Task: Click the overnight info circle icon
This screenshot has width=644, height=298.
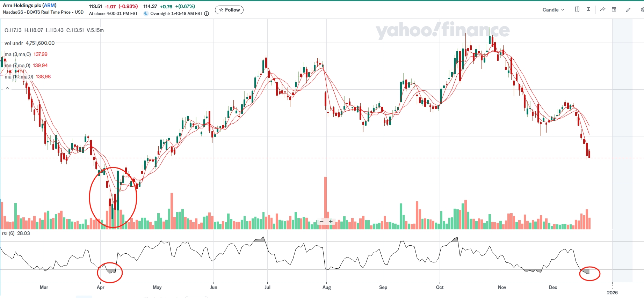Action: click(207, 14)
